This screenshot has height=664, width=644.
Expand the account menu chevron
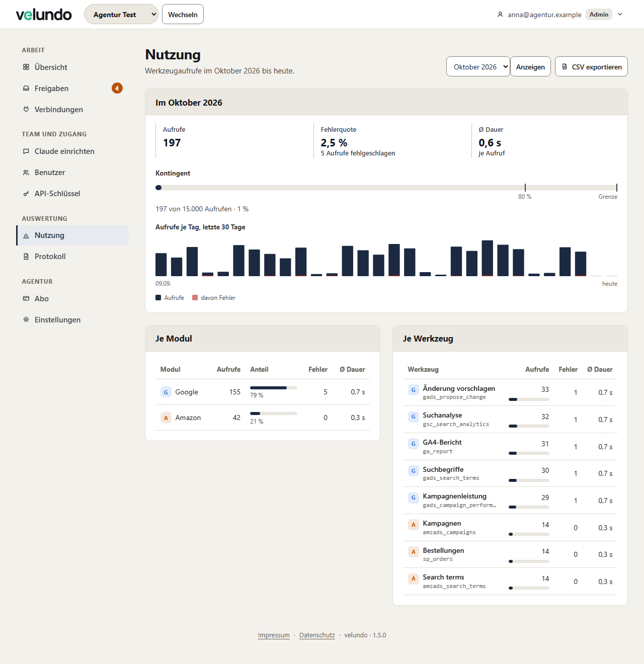click(x=620, y=14)
